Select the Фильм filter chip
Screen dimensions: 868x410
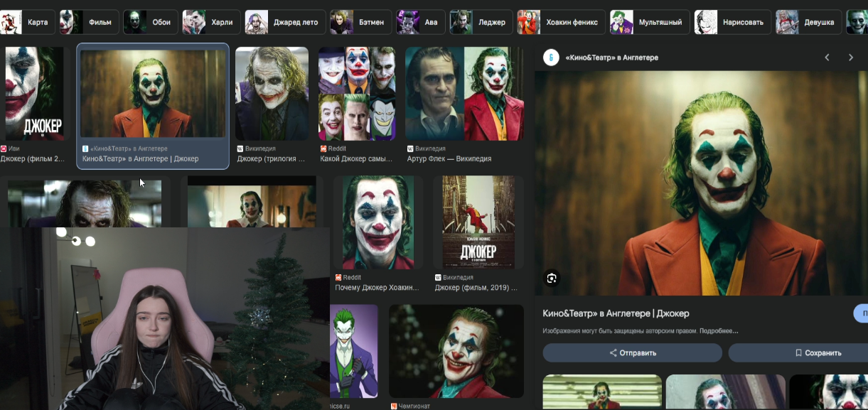click(x=88, y=22)
